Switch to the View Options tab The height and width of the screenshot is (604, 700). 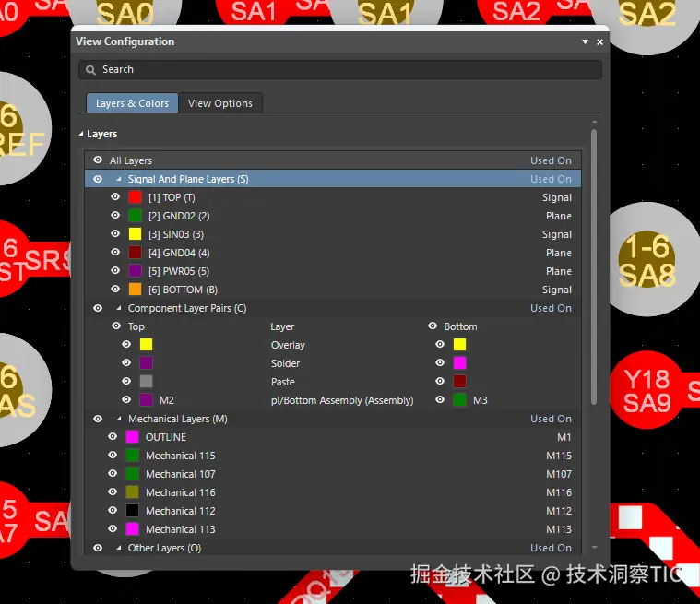click(x=220, y=103)
